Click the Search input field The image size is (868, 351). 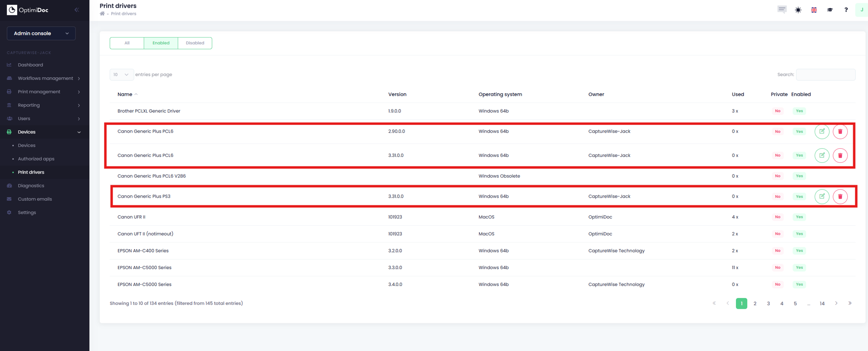coord(825,75)
